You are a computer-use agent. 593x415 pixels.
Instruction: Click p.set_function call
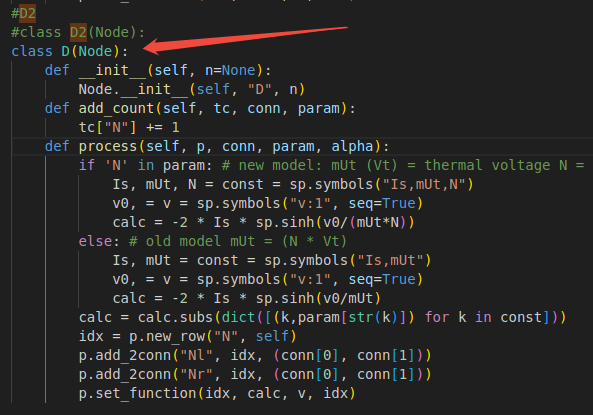[x=217, y=393]
